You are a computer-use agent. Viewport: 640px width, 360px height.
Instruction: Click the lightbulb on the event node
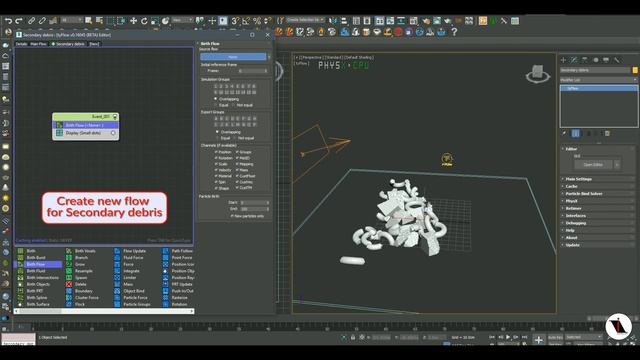(x=115, y=117)
